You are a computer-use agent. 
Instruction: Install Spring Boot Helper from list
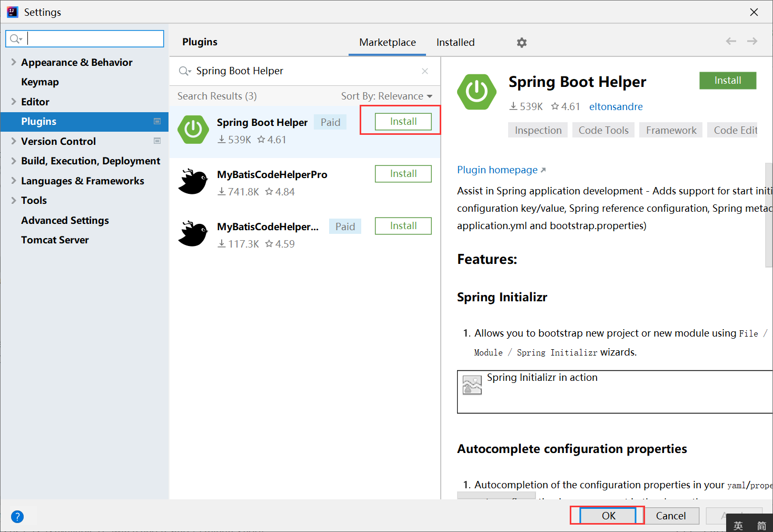(403, 122)
